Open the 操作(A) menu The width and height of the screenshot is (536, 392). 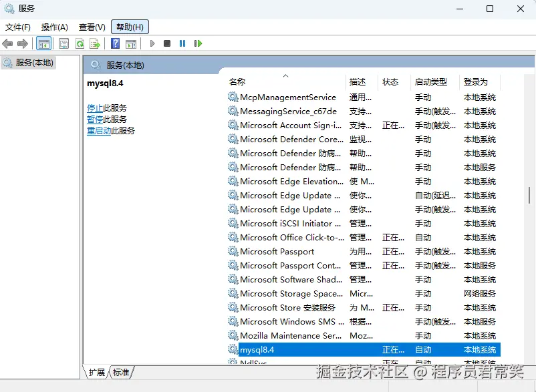pyautogui.click(x=55, y=27)
